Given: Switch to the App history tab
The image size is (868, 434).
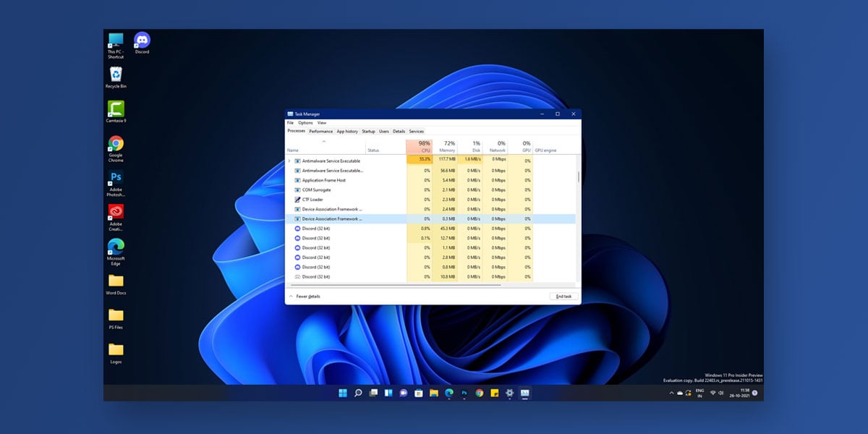Looking at the screenshot, I should coord(347,132).
